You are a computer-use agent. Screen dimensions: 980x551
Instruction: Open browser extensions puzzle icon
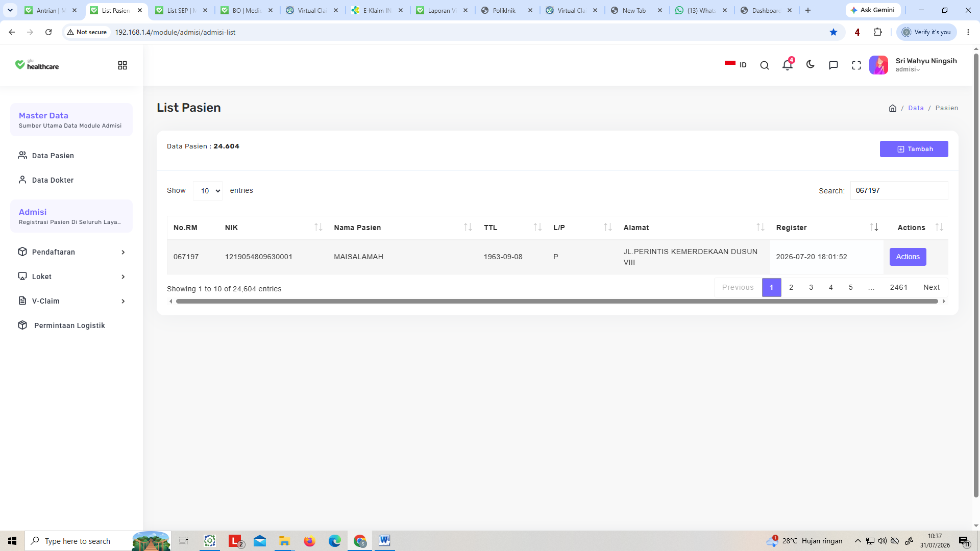click(877, 32)
